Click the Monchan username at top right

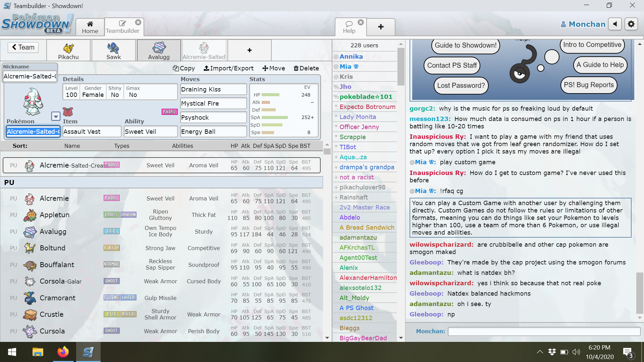click(x=583, y=24)
